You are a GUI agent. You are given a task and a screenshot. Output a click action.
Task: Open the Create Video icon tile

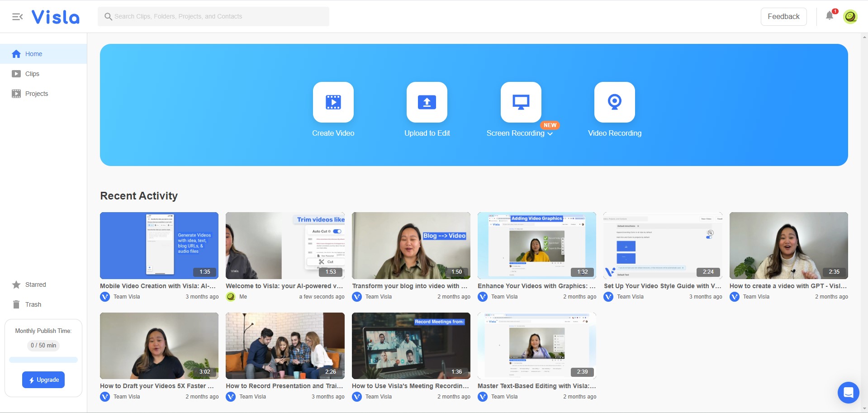click(x=333, y=102)
